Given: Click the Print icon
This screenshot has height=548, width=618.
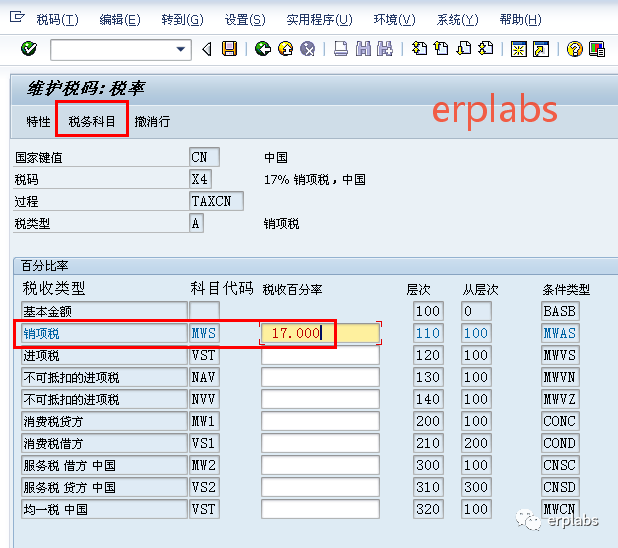Looking at the screenshot, I should pyautogui.click(x=341, y=49).
